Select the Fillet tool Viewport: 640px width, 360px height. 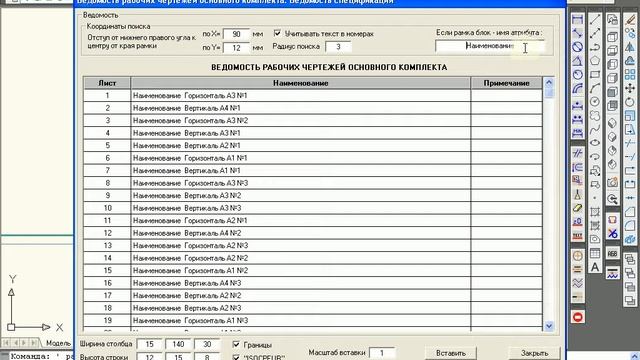(x=630, y=226)
